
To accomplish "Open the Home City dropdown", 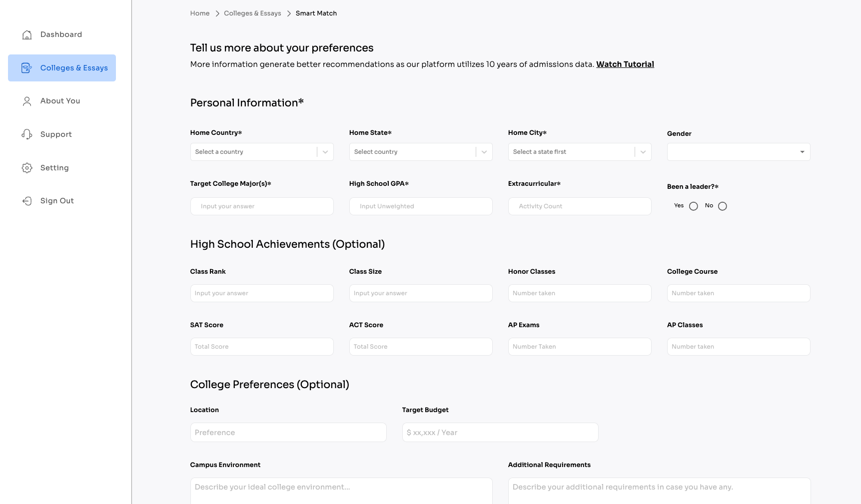I will [x=579, y=152].
